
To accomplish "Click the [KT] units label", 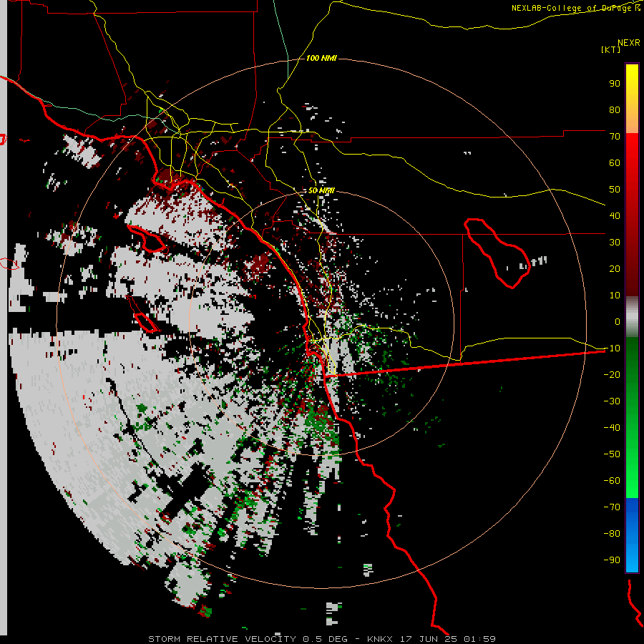I will pos(610,49).
